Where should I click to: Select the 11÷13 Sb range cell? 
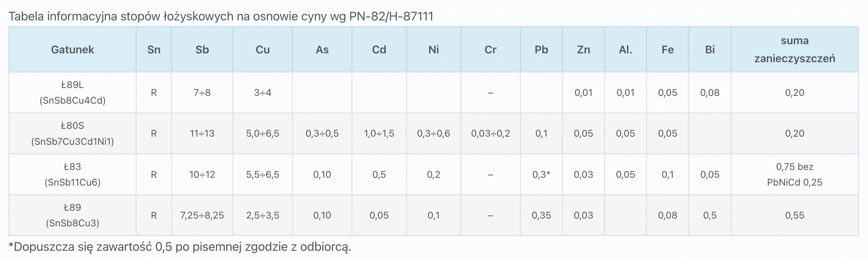click(202, 133)
